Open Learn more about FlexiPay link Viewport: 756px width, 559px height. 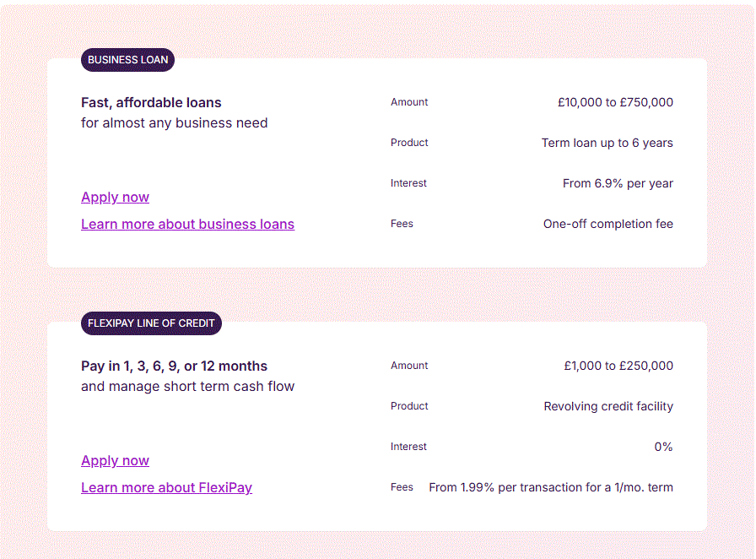click(x=166, y=488)
